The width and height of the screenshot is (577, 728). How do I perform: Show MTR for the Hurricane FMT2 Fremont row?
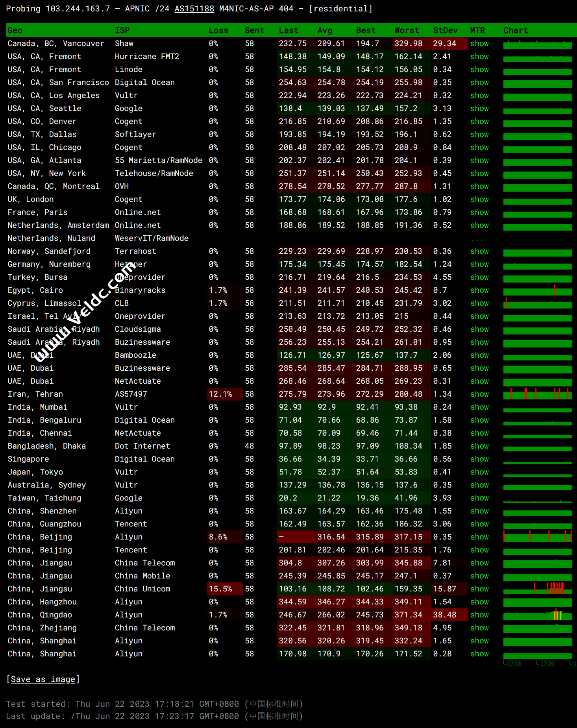(479, 56)
